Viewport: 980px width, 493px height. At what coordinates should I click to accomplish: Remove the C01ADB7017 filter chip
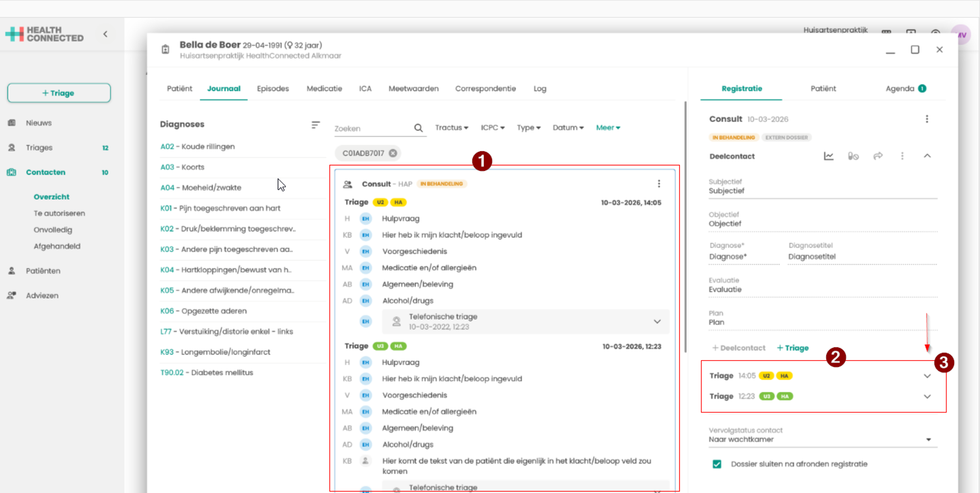pyautogui.click(x=393, y=153)
